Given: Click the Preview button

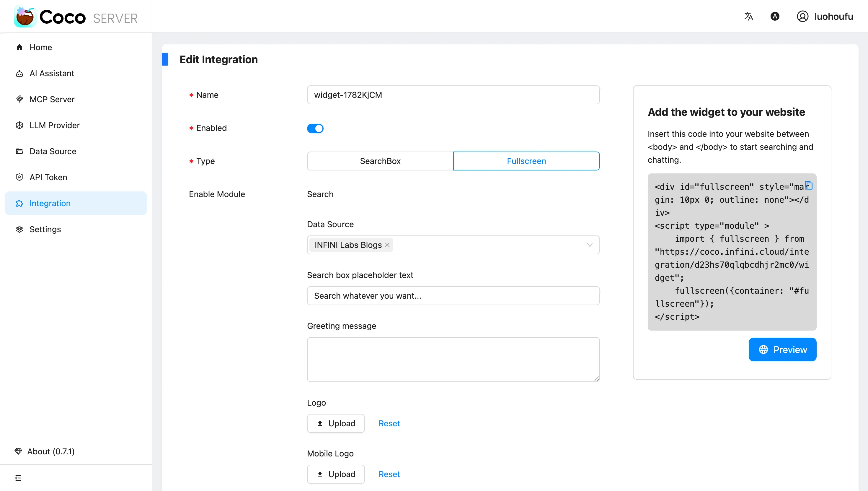Looking at the screenshot, I should coord(782,349).
